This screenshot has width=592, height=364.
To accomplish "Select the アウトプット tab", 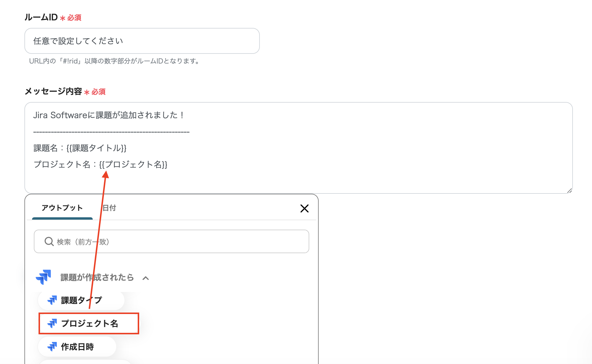I will (x=62, y=208).
